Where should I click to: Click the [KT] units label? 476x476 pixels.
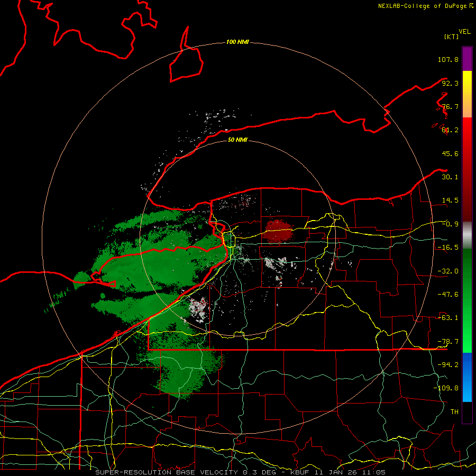coord(451,36)
